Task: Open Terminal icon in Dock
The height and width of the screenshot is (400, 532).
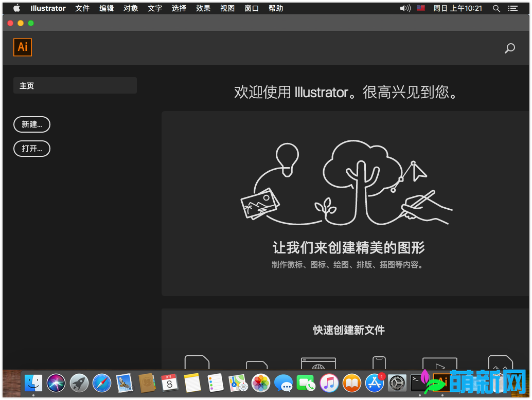Action: click(x=420, y=384)
